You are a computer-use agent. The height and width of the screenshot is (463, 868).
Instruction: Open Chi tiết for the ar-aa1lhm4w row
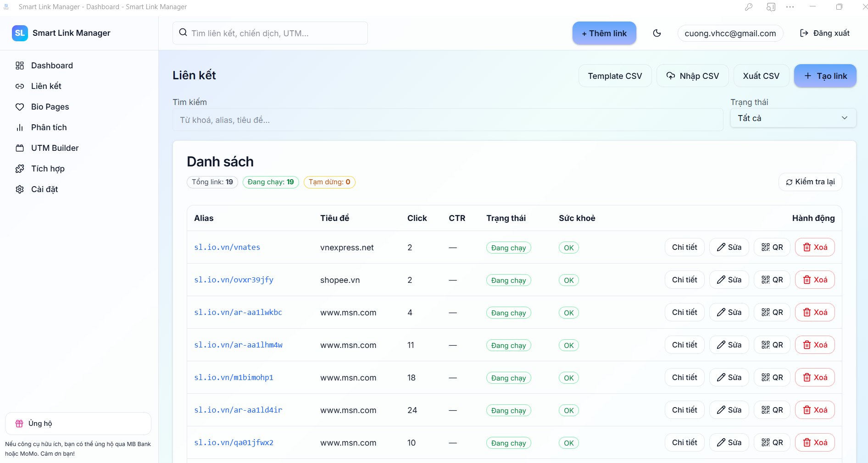click(684, 345)
